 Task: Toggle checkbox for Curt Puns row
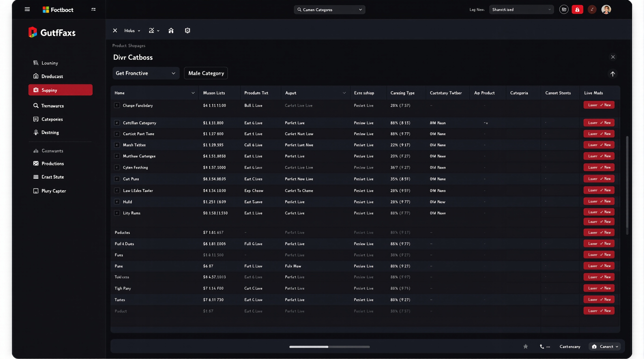(117, 179)
